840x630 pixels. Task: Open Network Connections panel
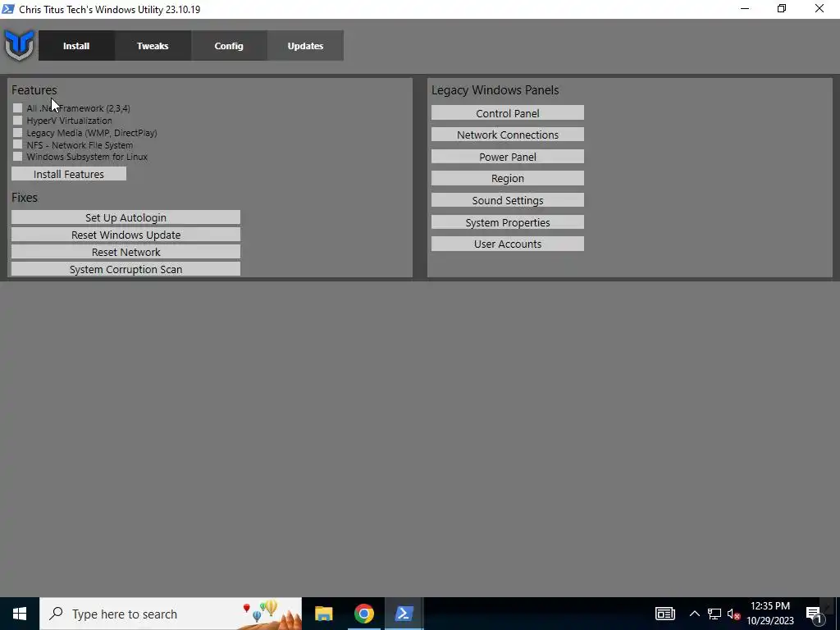tap(507, 135)
